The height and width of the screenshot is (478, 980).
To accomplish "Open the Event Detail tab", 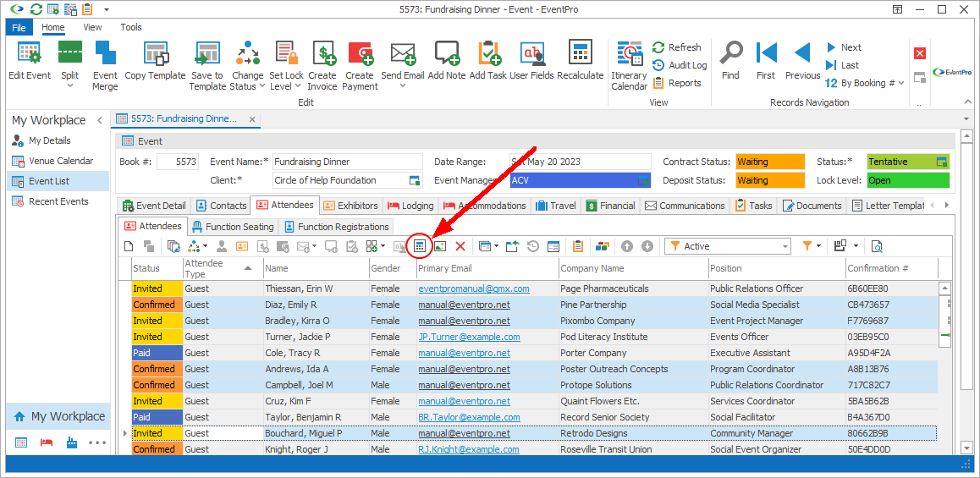I will 154,206.
